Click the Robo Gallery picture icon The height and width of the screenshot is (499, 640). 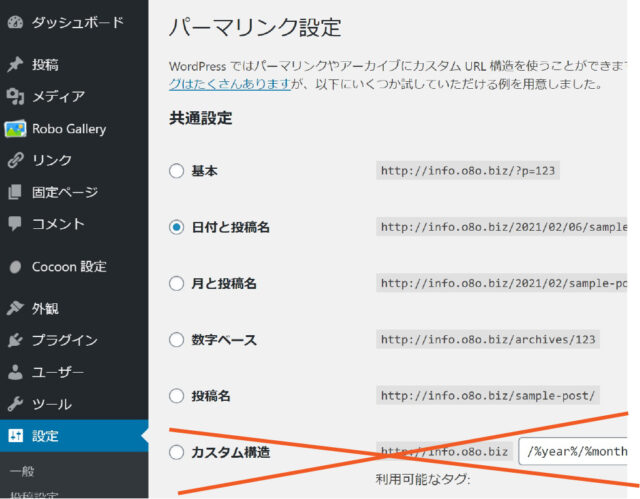tap(15, 129)
